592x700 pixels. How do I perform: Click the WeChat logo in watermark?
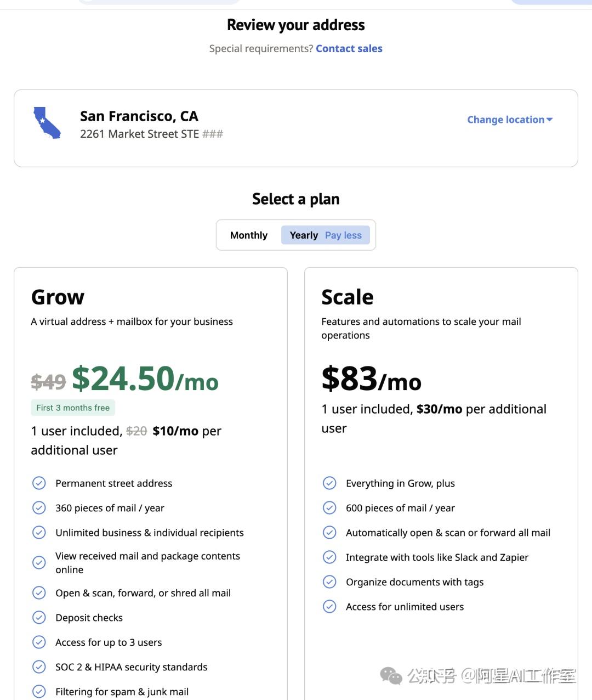(x=391, y=676)
